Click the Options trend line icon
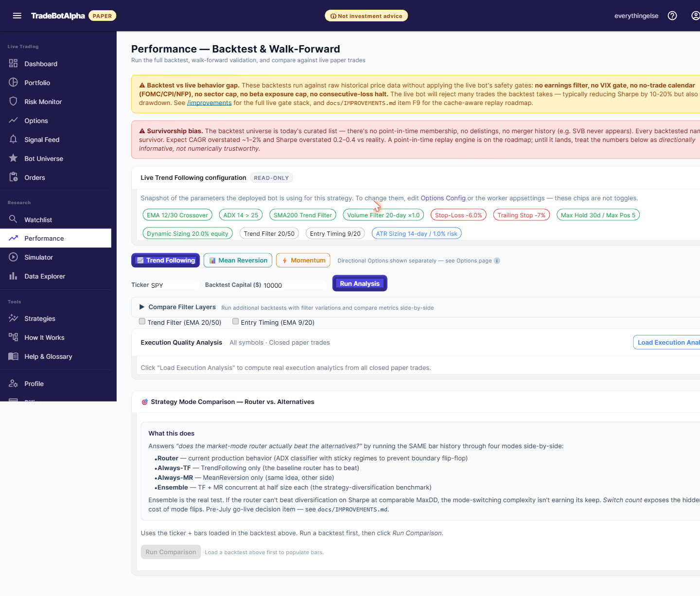Viewport: 700px width, 596px height. (x=13, y=121)
